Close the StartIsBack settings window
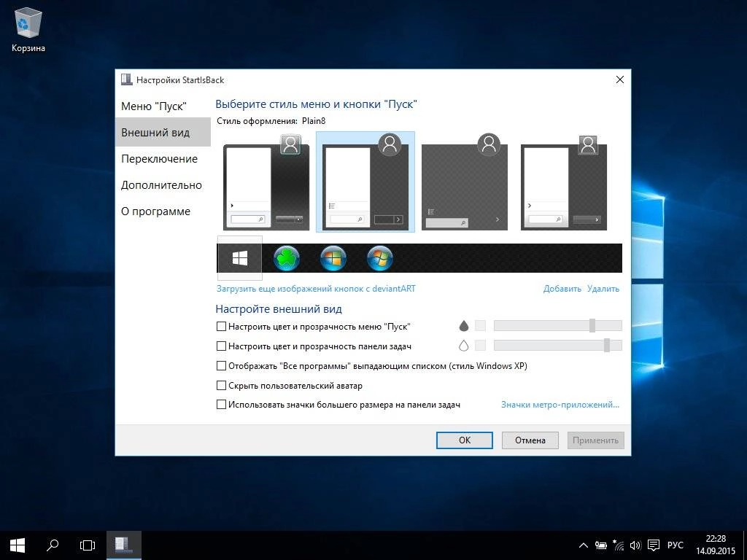The image size is (747, 560). [x=620, y=79]
